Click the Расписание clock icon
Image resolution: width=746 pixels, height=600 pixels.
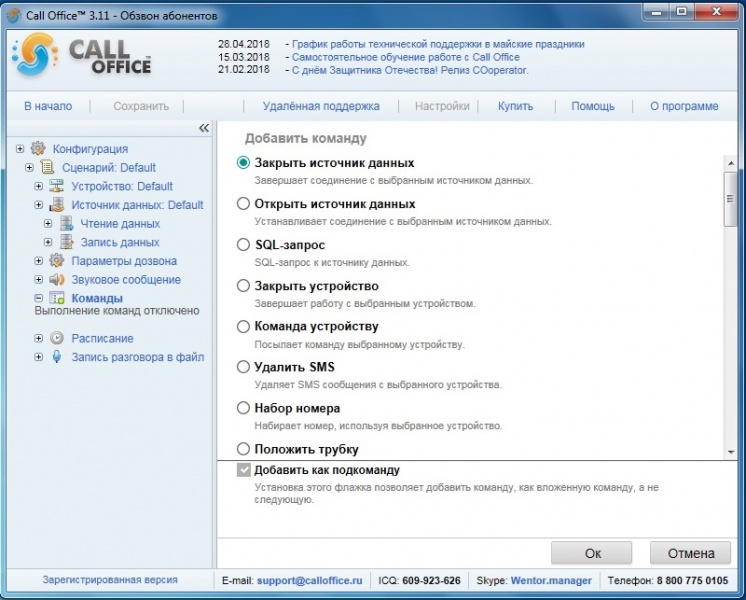(57, 338)
